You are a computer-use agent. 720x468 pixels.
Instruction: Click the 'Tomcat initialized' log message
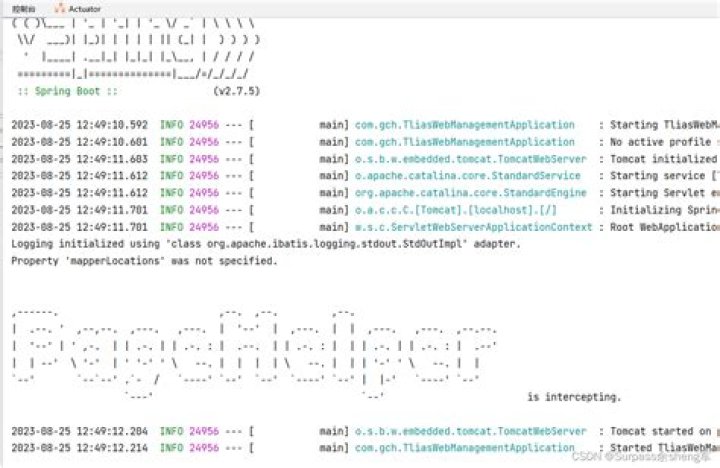(663, 159)
